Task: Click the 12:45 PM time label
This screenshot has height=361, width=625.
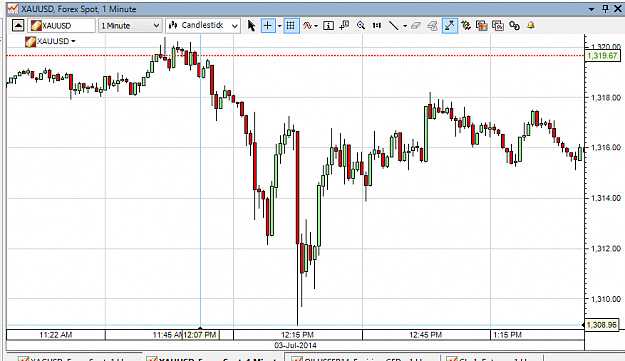Action: [426, 335]
